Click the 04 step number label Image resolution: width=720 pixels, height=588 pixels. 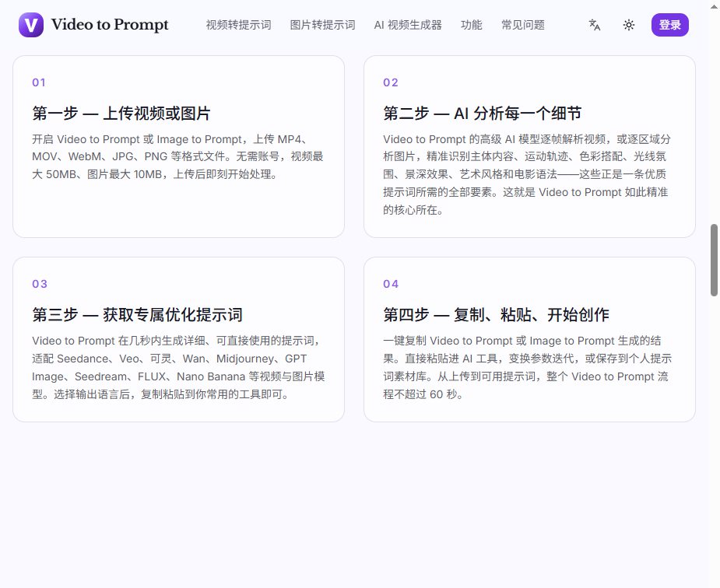tap(391, 284)
